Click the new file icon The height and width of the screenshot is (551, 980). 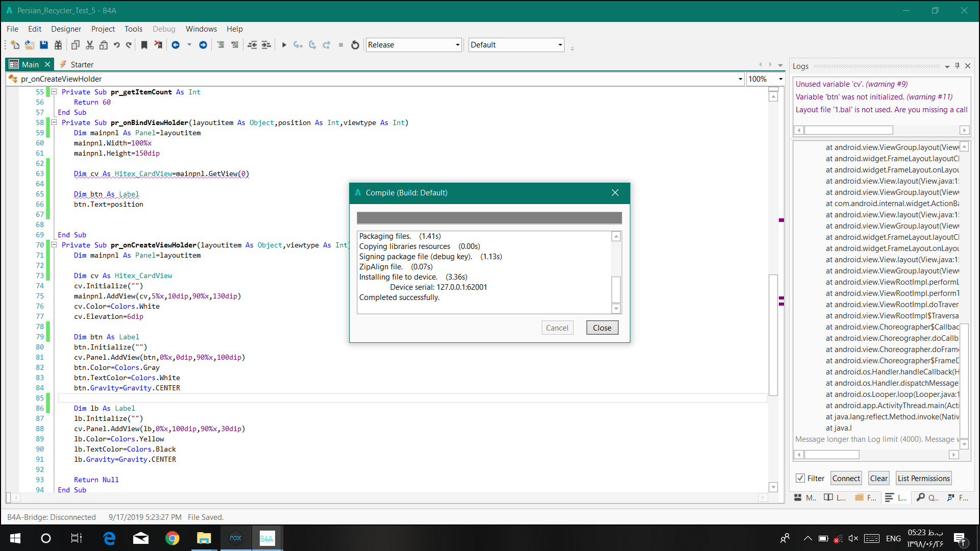pos(15,45)
